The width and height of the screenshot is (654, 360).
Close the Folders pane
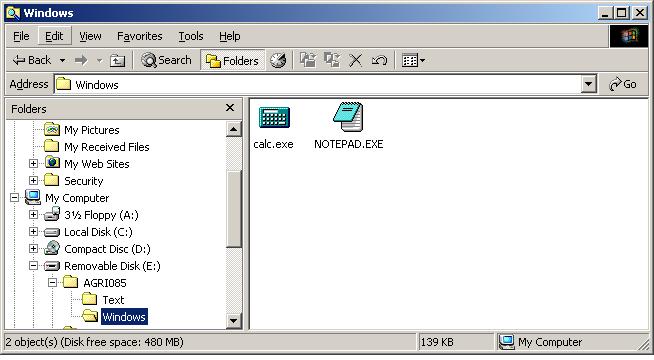tap(229, 108)
